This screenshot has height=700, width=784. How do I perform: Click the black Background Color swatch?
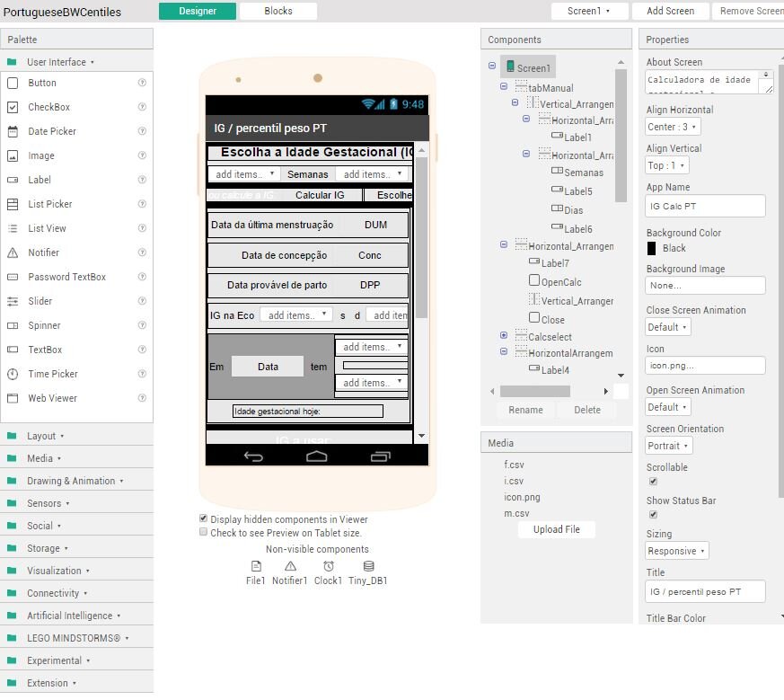(x=652, y=248)
